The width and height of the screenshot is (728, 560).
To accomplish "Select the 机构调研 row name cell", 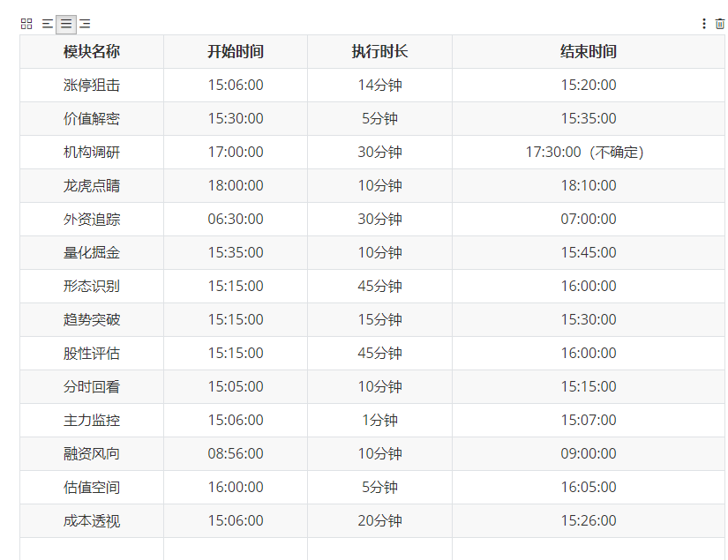I will point(92,153).
